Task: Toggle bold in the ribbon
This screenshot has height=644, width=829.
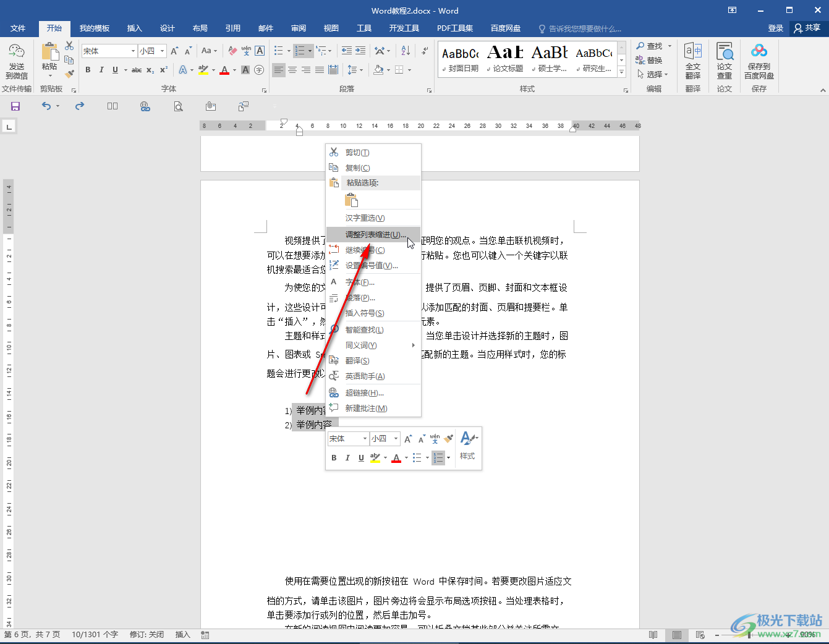Action: (x=88, y=70)
